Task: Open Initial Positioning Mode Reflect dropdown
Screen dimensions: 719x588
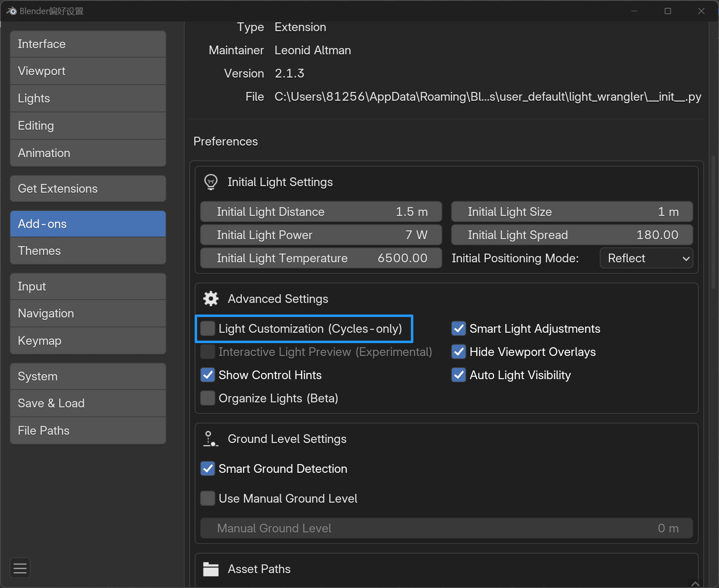Action: pyautogui.click(x=646, y=258)
